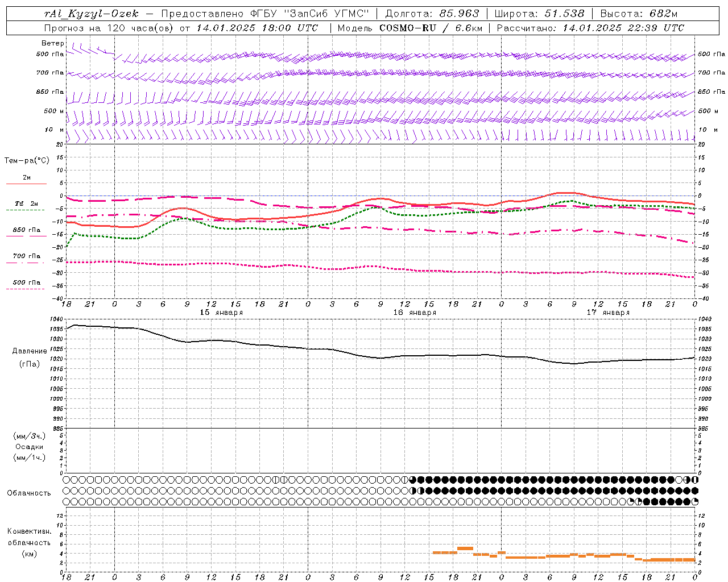This screenshot has width=728, height=582.
Task: Select the Конвективн. panel label
Action: (29, 531)
